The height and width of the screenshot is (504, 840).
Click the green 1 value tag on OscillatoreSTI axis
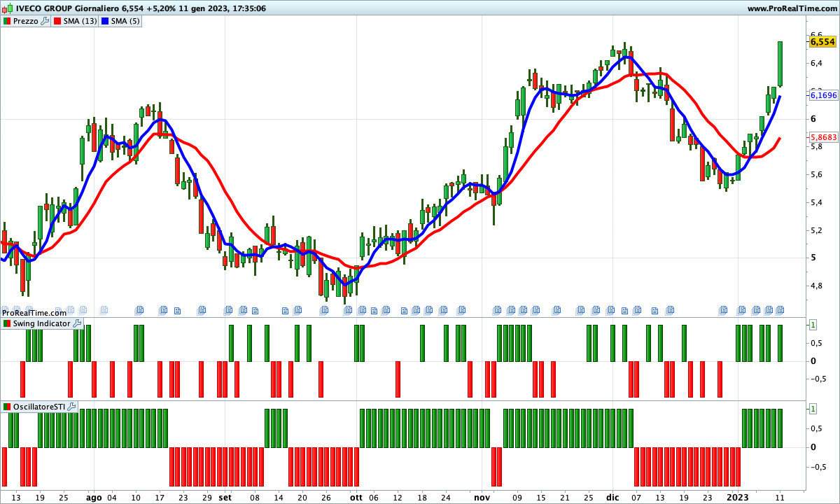click(813, 408)
